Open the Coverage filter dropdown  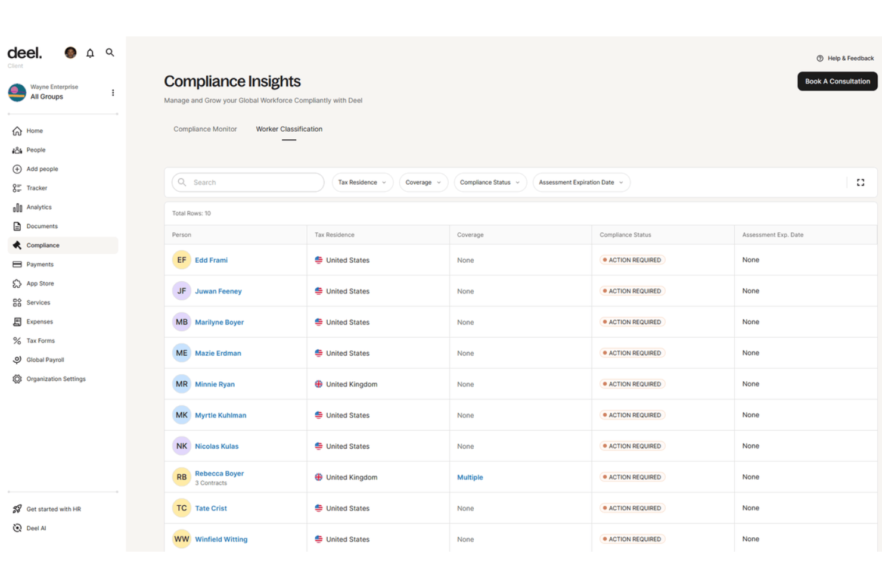click(x=423, y=182)
